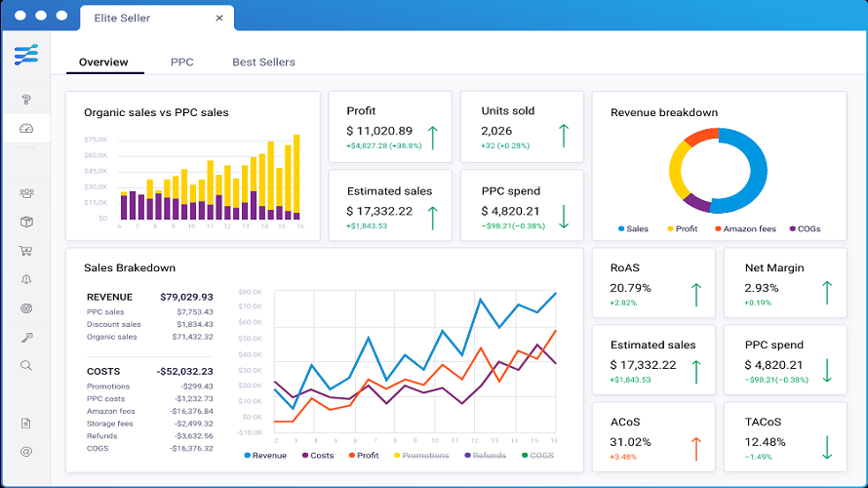Click the Amazon fees row label

[x=111, y=411]
